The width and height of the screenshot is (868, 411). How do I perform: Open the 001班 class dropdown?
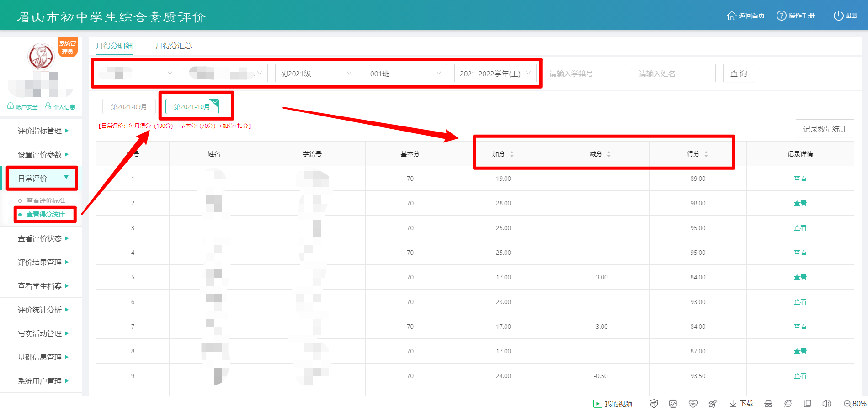point(405,73)
